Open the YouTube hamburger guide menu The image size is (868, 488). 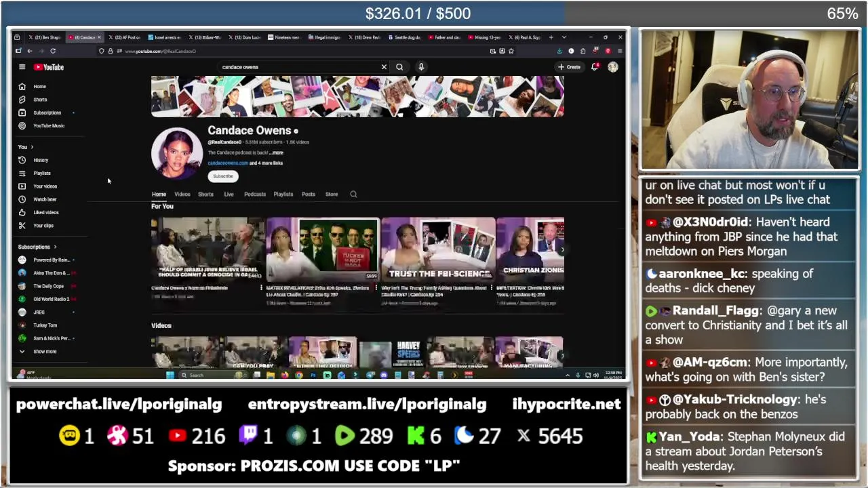(22, 67)
